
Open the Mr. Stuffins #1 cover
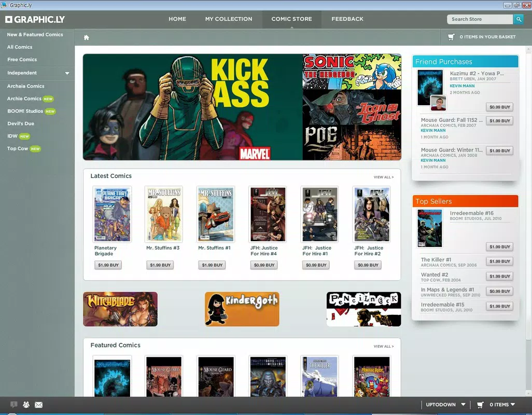point(216,214)
